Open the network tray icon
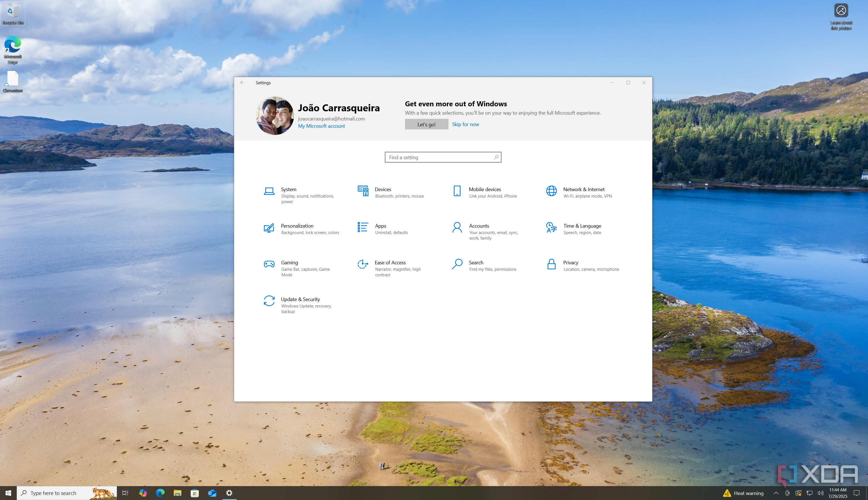The height and width of the screenshot is (500, 868). click(x=809, y=493)
